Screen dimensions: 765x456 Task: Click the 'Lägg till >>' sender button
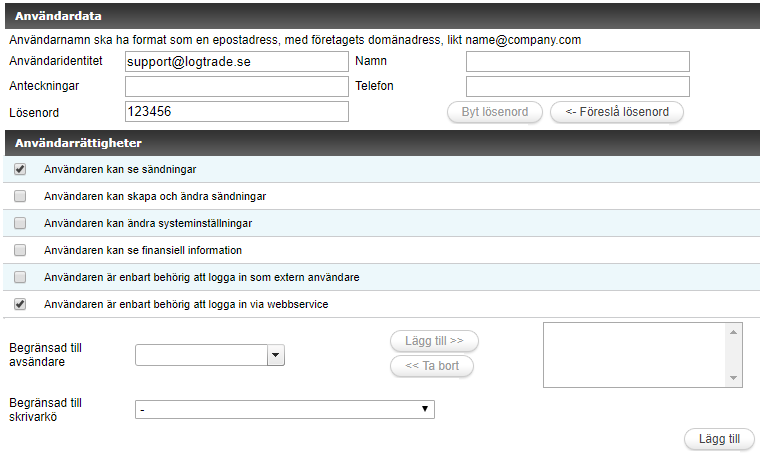(x=434, y=341)
